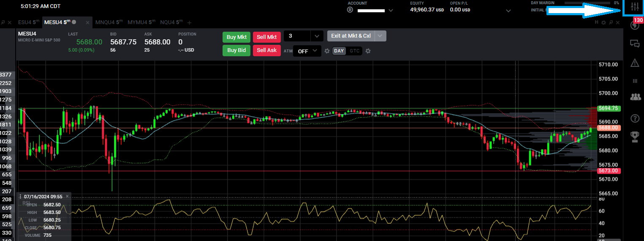Screen dimensions: 644x241
Task: Close the chart panel with X icon
Action: coord(617,22)
